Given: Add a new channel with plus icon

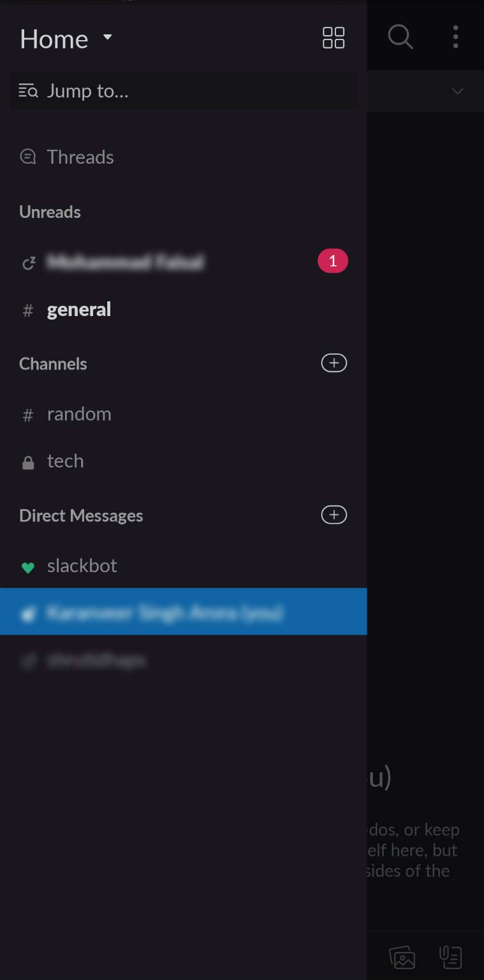Looking at the screenshot, I should click(334, 363).
